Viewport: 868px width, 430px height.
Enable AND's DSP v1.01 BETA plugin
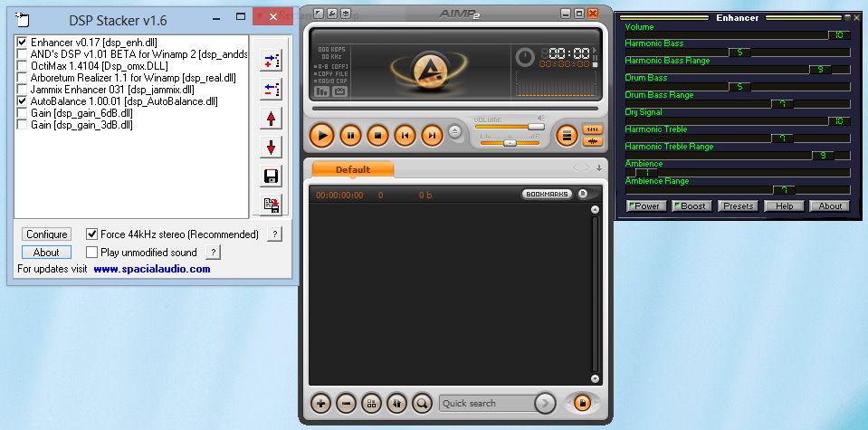pyautogui.click(x=22, y=53)
